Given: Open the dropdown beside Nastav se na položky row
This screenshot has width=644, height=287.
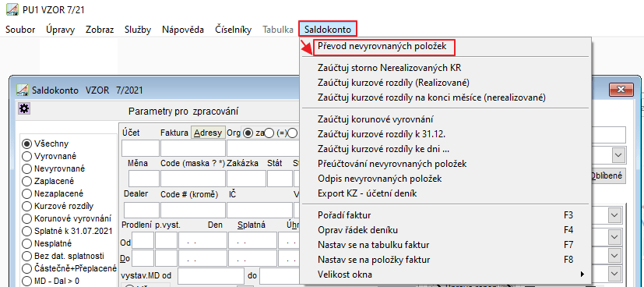Looking at the screenshot, I should tap(614, 255).
